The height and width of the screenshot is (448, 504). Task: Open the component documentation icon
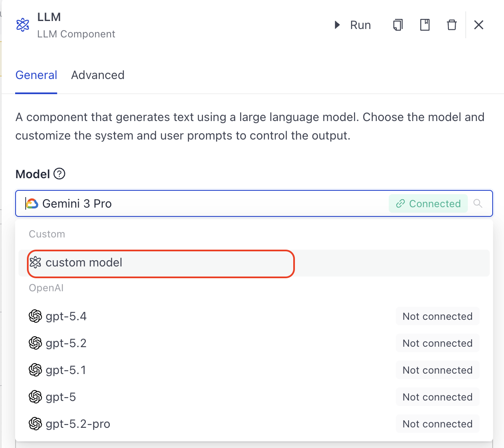click(425, 25)
